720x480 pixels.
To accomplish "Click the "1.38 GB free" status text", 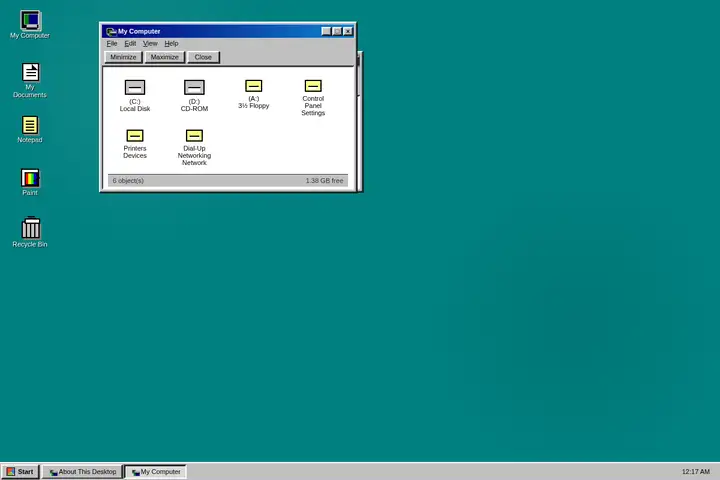I will [x=325, y=181].
